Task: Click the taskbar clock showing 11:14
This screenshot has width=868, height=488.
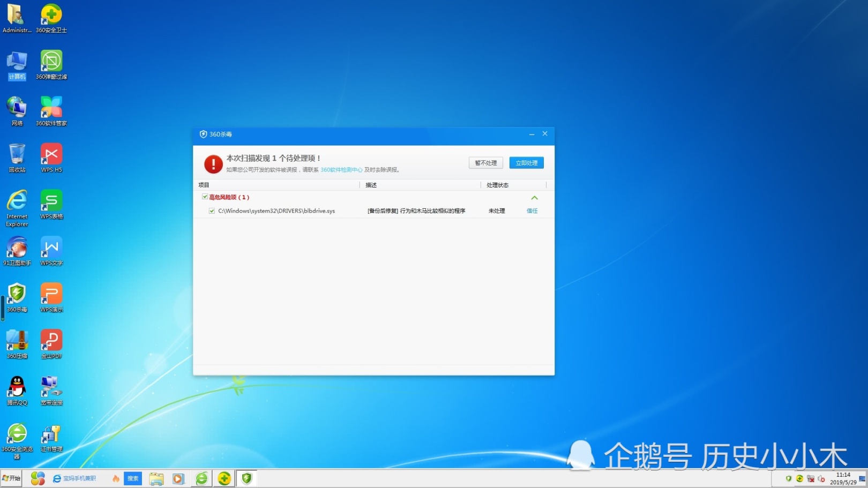Action: coord(843,478)
